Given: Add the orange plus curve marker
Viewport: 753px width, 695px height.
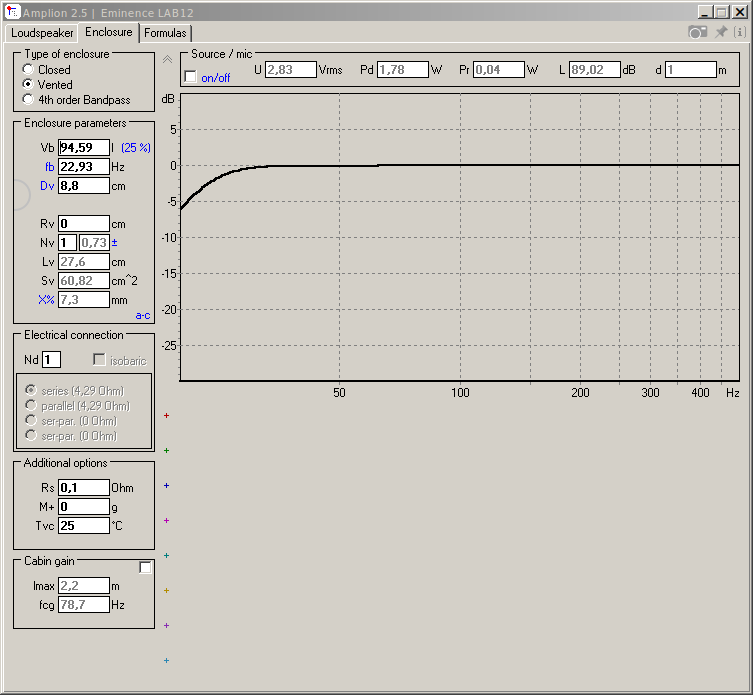Looking at the screenshot, I should [166, 590].
